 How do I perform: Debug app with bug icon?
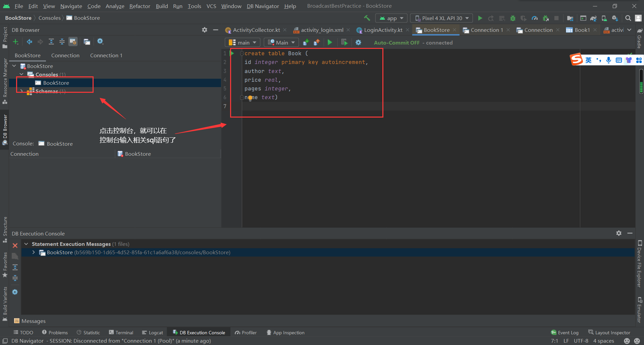click(513, 18)
